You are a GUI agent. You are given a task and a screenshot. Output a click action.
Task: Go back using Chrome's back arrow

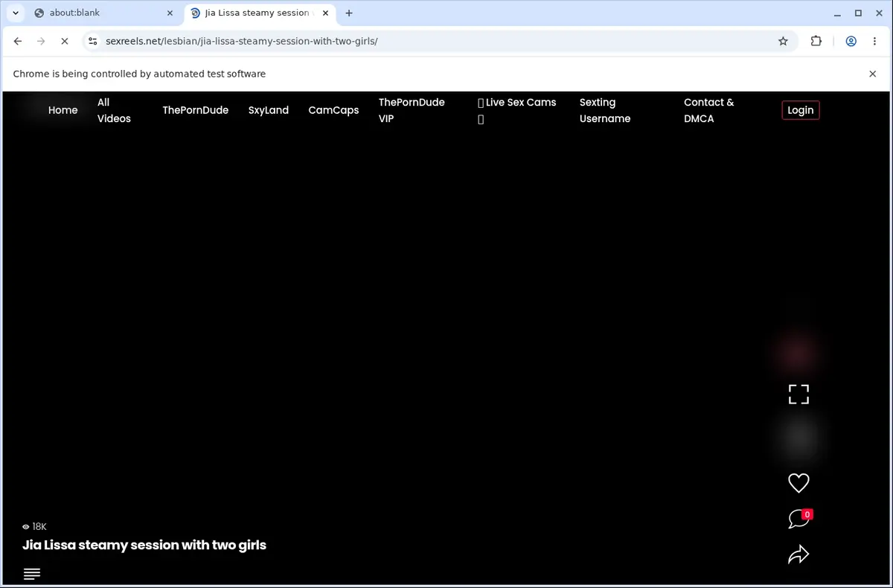tap(18, 42)
